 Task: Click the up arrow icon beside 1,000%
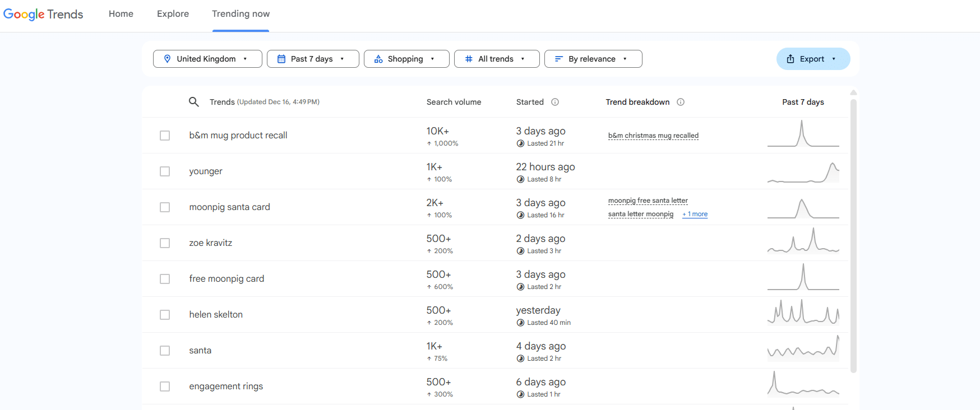pyautogui.click(x=429, y=143)
